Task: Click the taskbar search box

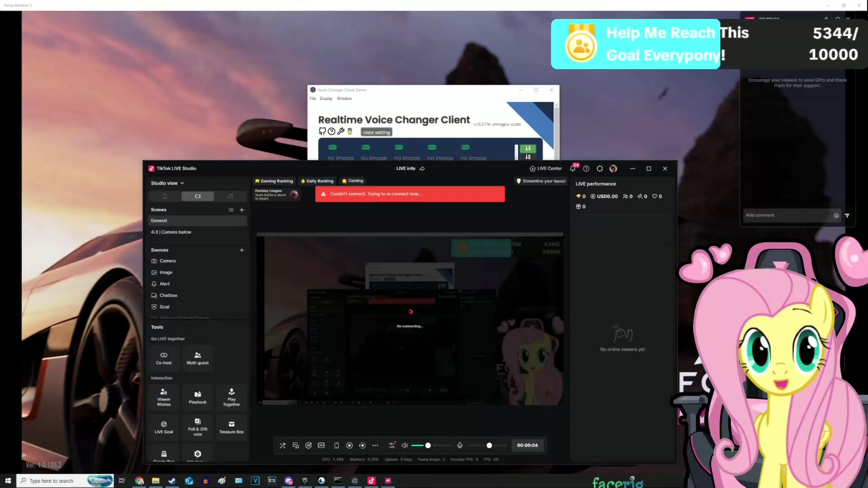Action: click(x=65, y=481)
